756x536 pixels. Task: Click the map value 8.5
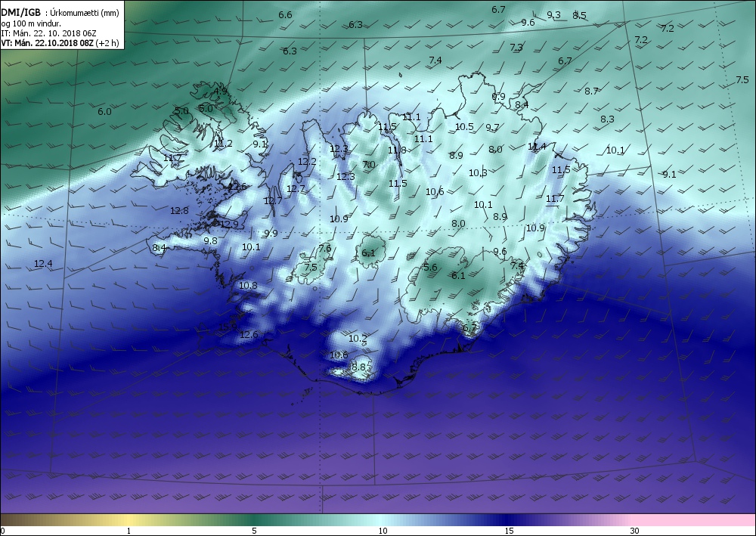pyautogui.click(x=579, y=15)
